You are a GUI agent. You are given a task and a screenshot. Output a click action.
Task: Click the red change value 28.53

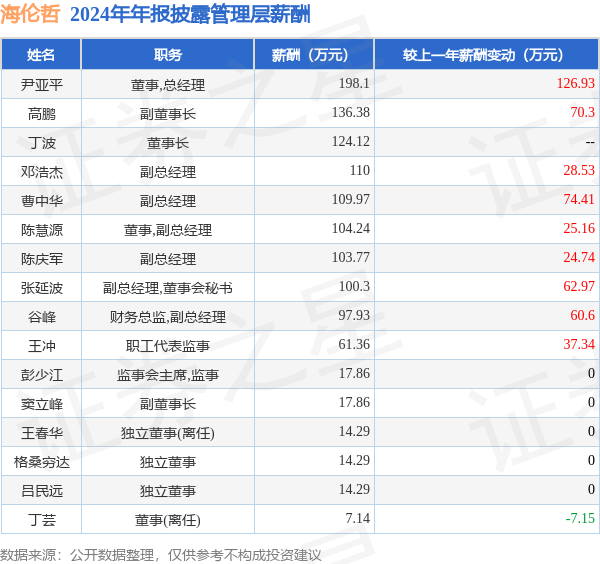(579, 170)
